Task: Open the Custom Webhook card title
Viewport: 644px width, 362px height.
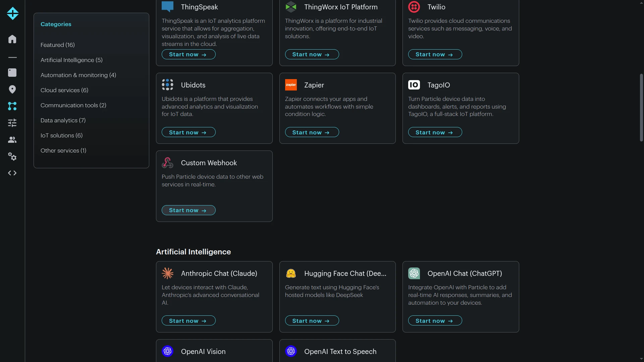Action: point(209,163)
